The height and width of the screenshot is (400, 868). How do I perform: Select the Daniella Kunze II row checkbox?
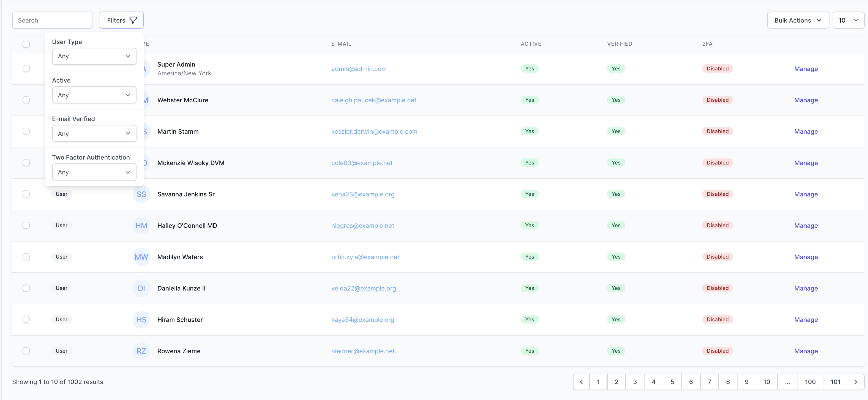pos(26,288)
